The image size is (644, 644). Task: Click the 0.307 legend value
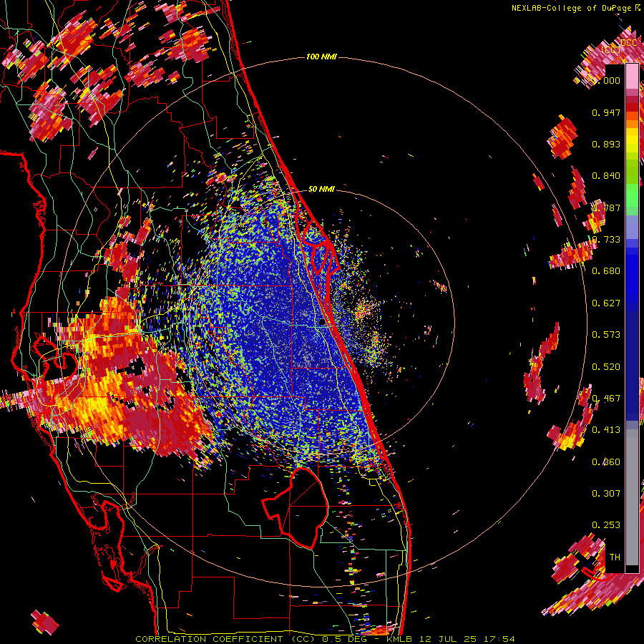pyautogui.click(x=606, y=494)
